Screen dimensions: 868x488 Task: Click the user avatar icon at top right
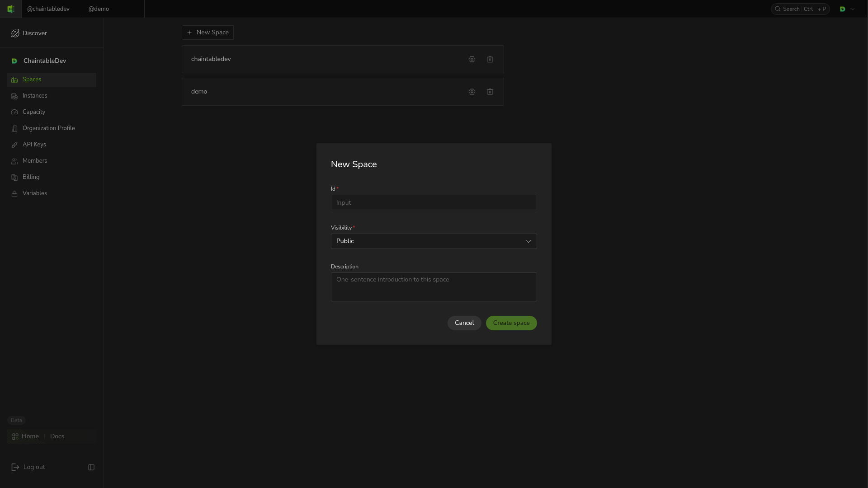pyautogui.click(x=843, y=9)
